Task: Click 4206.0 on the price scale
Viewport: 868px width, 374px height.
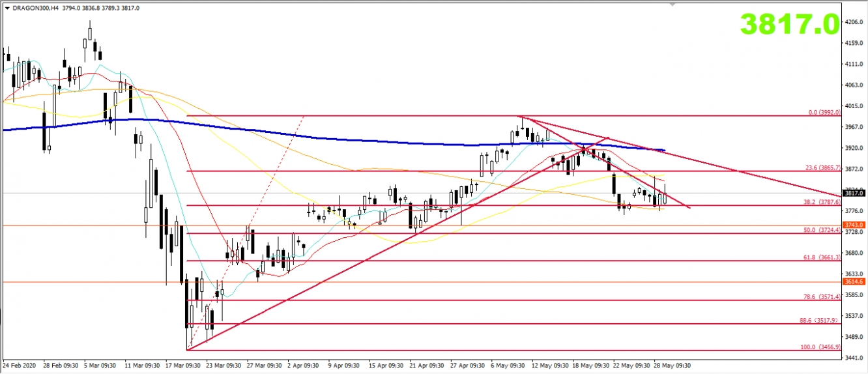Action: (x=853, y=22)
